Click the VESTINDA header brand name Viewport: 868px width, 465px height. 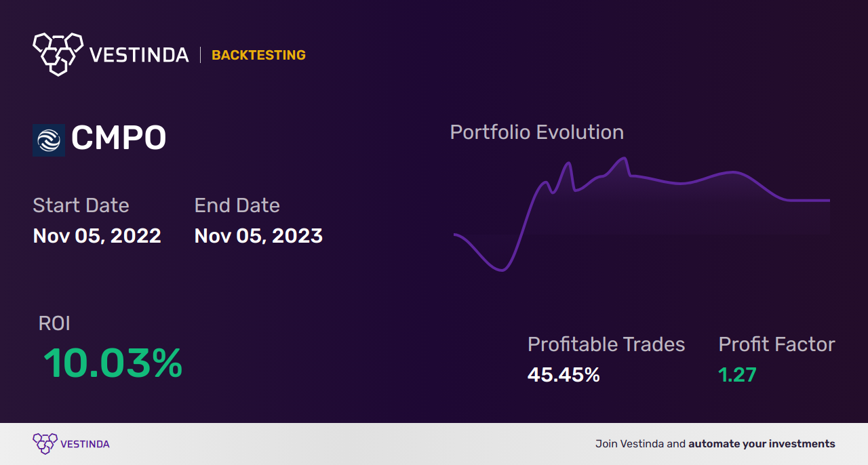point(139,55)
